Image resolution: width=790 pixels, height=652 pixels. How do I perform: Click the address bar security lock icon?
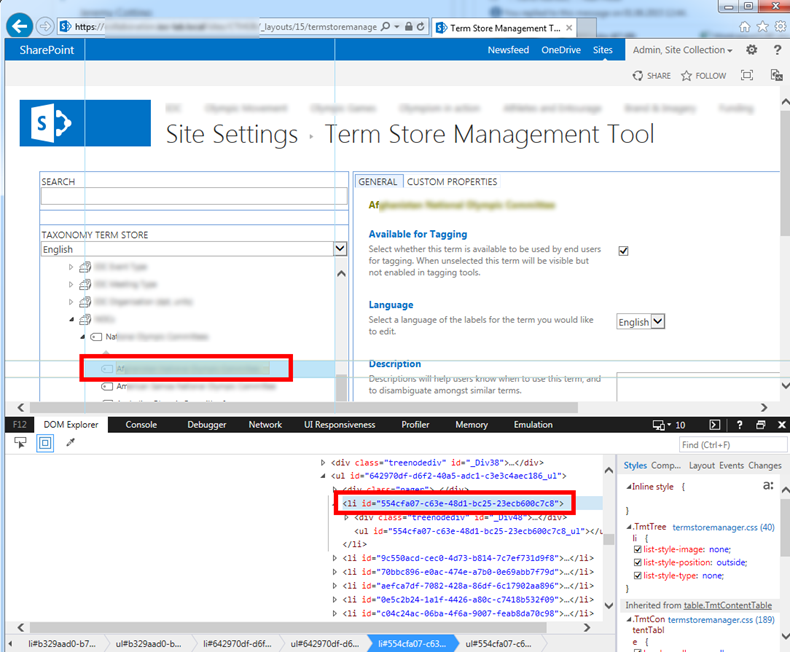pyautogui.click(x=409, y=26)
